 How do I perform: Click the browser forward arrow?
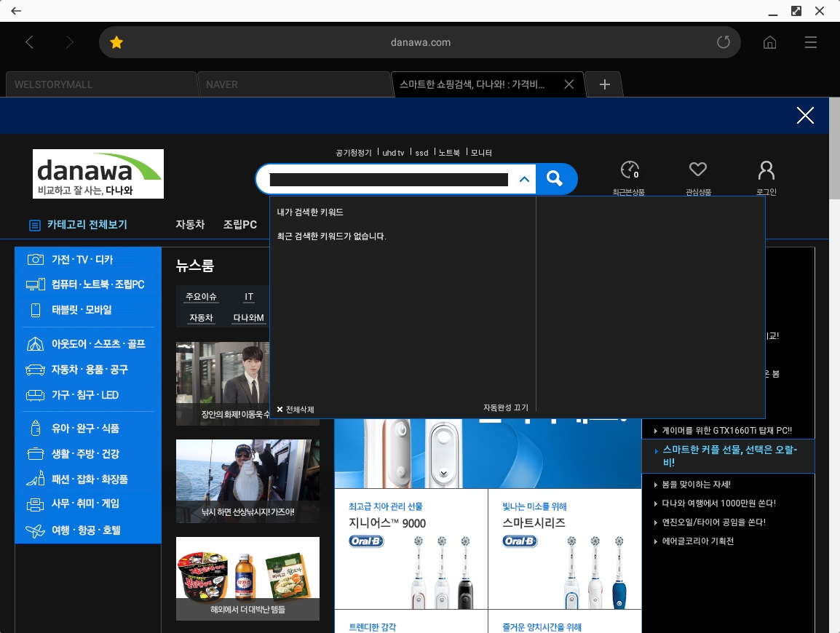(69, 42)
